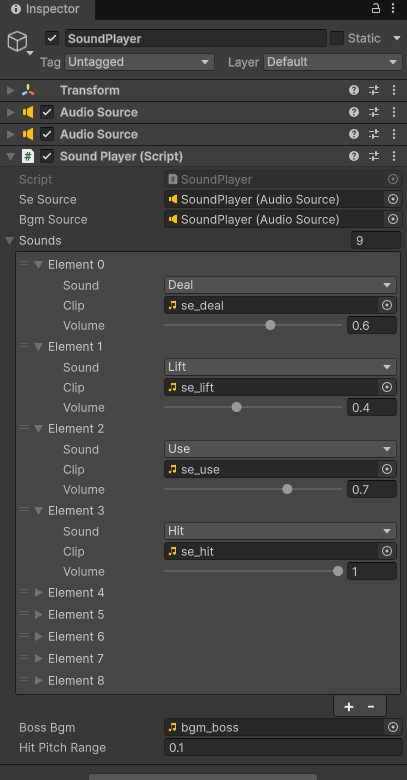Screen dimensions: 407x780
Task: Open the Inspector tab's three-dot menu
Action: [394, 8]
